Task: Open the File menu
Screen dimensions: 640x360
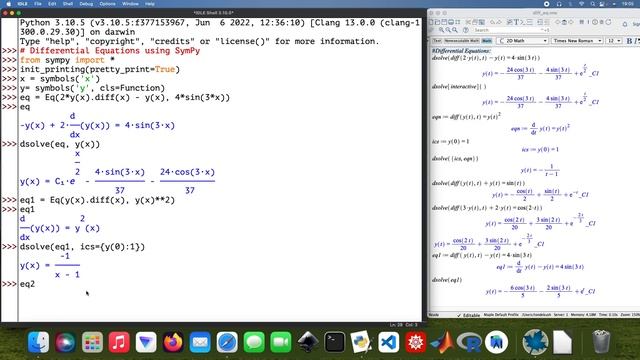Action: tap(38, 4)
